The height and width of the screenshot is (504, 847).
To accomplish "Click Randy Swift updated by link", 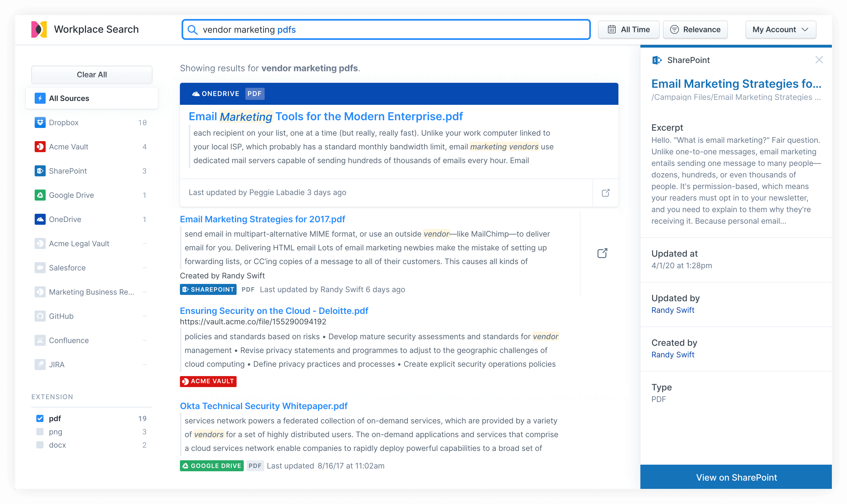I will coord(673,310).
